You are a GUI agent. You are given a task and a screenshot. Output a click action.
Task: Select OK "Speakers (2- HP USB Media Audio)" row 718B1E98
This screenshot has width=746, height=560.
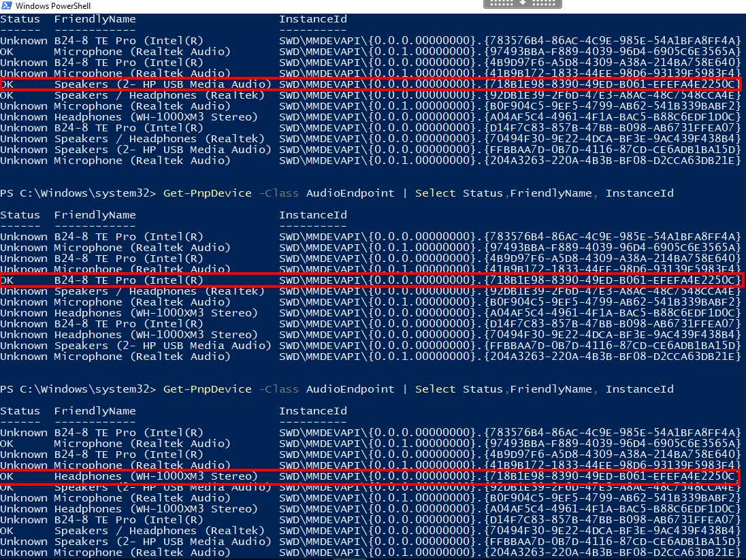click(371, 84)
